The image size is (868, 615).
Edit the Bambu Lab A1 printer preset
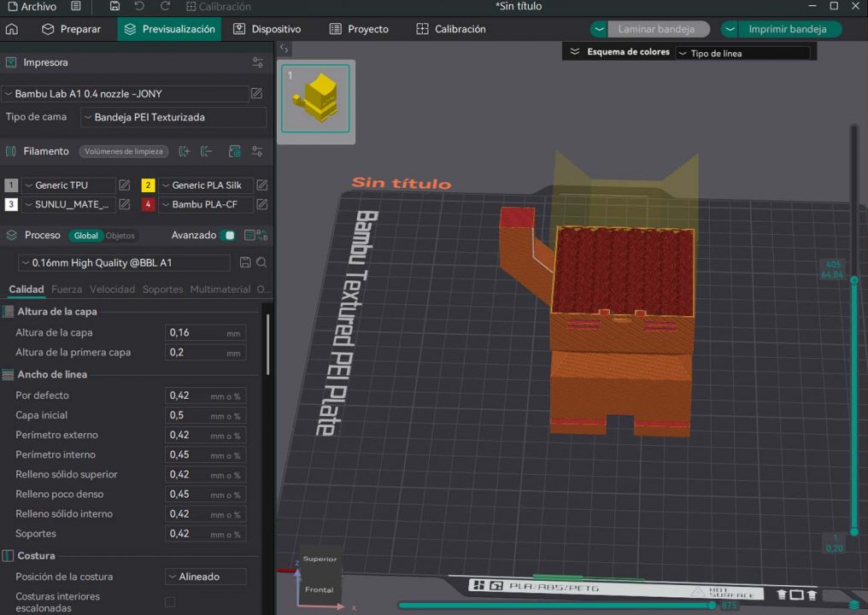tap(256, 94)
